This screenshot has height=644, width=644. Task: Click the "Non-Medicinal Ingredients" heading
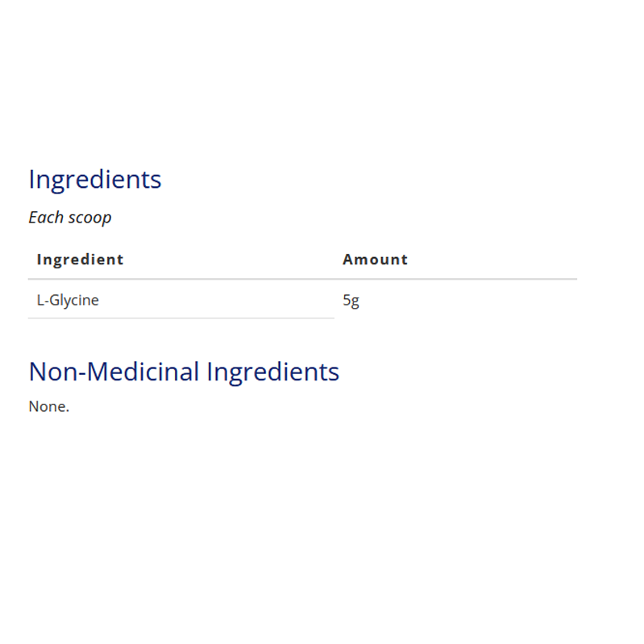[x=184, y=372]
